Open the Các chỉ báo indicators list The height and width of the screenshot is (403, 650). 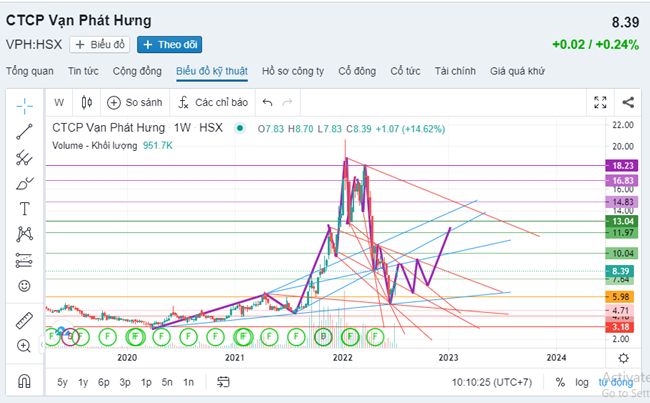211,102
